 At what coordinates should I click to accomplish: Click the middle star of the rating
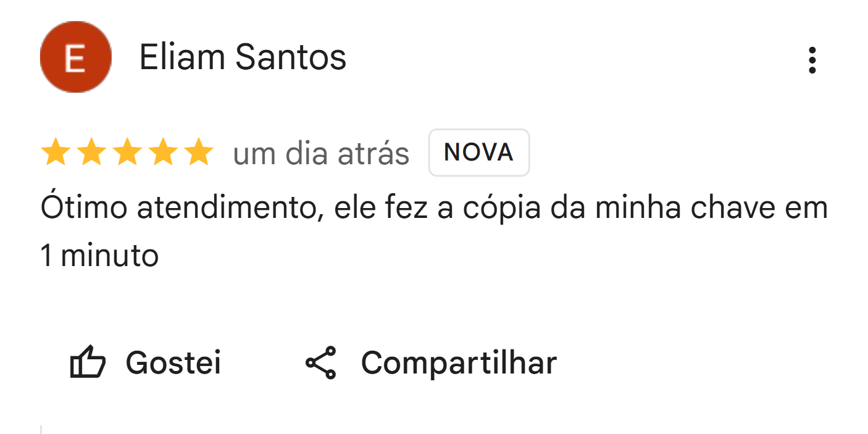(128, 152)
